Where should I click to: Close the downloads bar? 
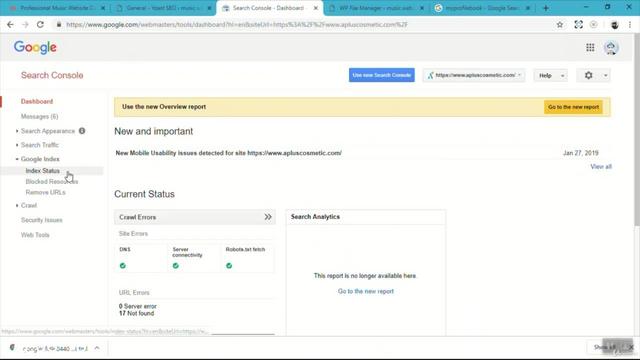click(631, 347)
